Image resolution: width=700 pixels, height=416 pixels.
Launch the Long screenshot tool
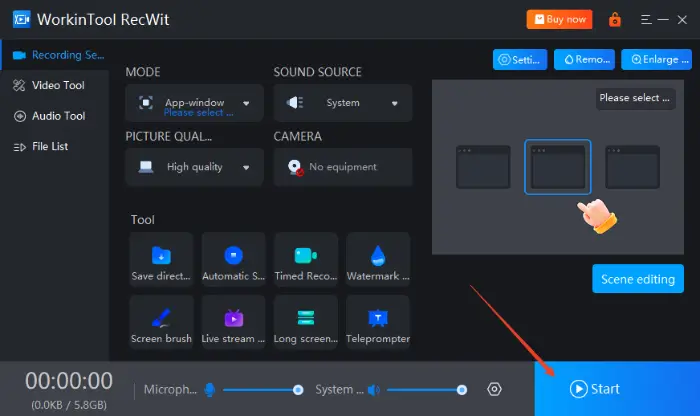coord(305,319)
